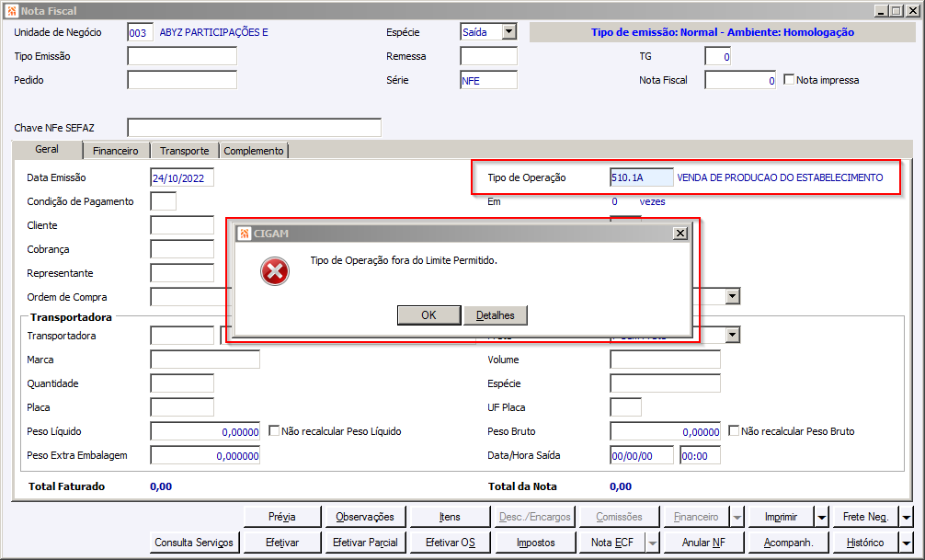Click the UF Placa field
925x560 pixels.
(x=625, y=407)
